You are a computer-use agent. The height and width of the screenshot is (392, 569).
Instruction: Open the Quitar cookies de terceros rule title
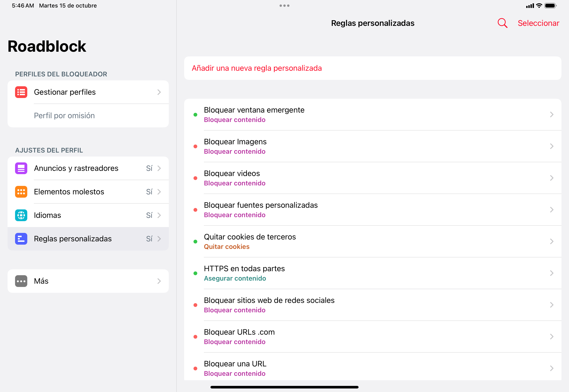pyautogui.click(x=250, y=237)
